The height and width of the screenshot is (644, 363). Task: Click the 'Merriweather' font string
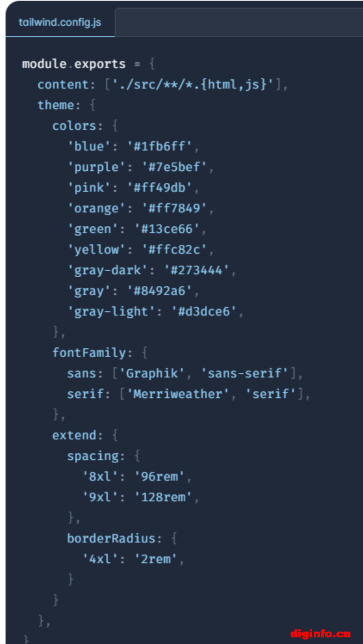(178, 394)
